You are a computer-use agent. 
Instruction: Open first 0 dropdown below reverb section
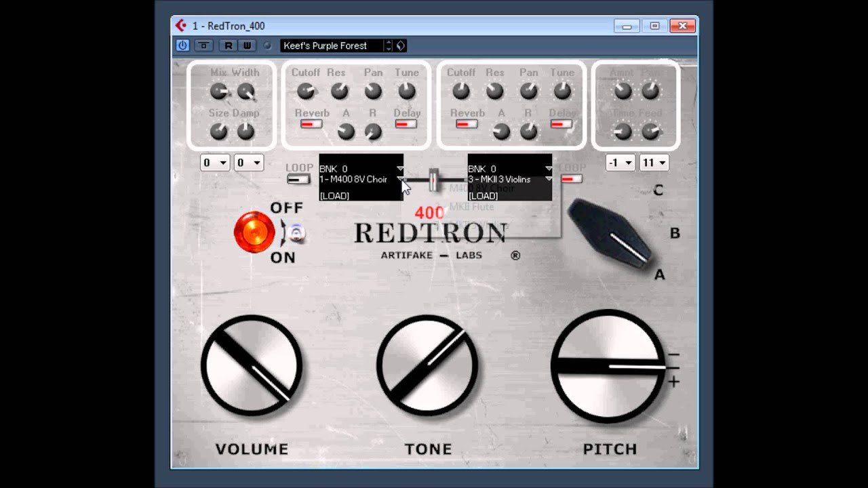215,163
